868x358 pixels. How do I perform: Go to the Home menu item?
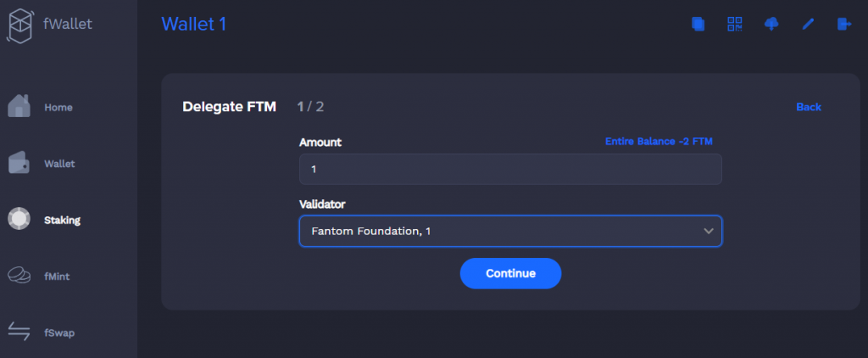[58, 108]
